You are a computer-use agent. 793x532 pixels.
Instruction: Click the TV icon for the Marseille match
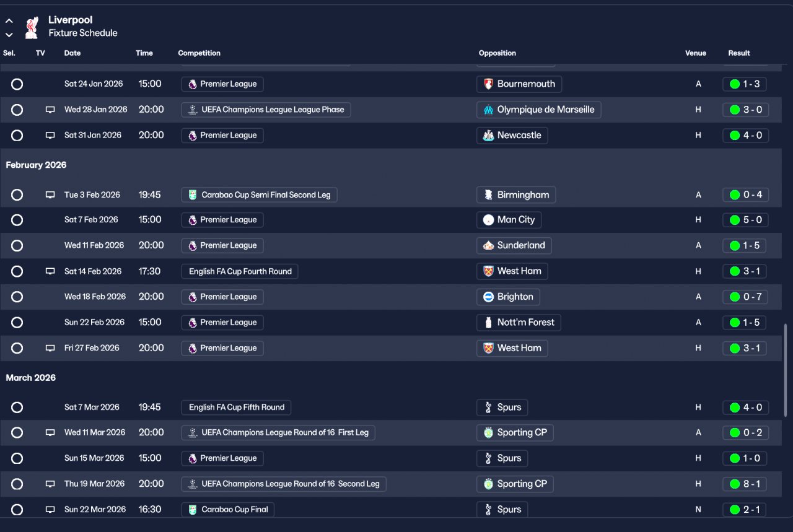coord(50,110)
